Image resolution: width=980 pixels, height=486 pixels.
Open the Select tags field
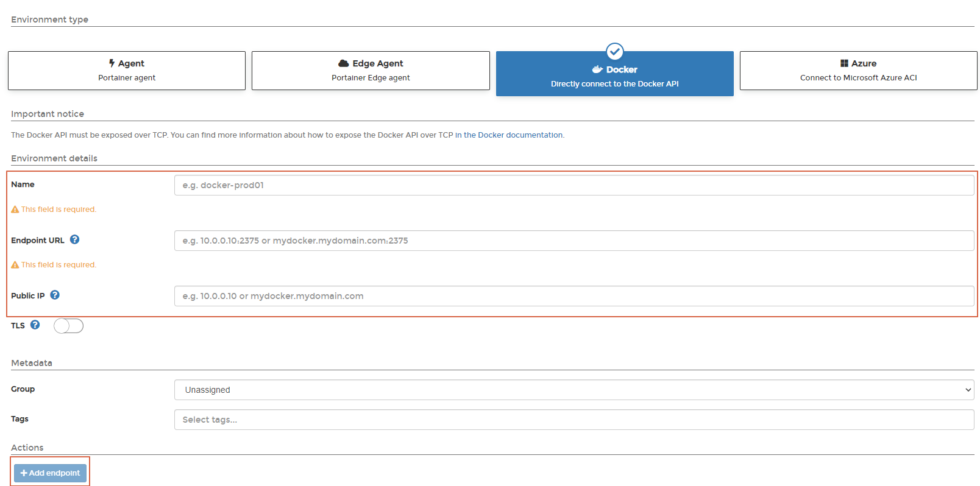(574, 420)
